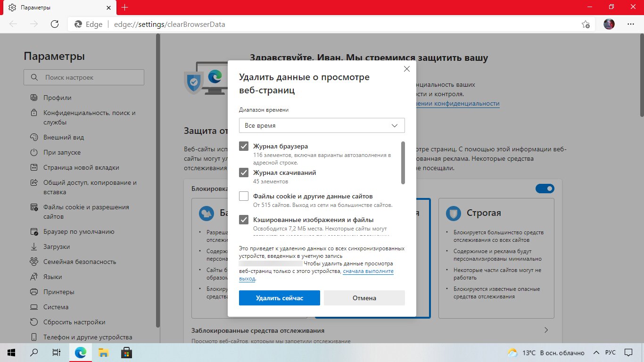
Task: Open a new tab with plus button
Action: tap(124, 8)
